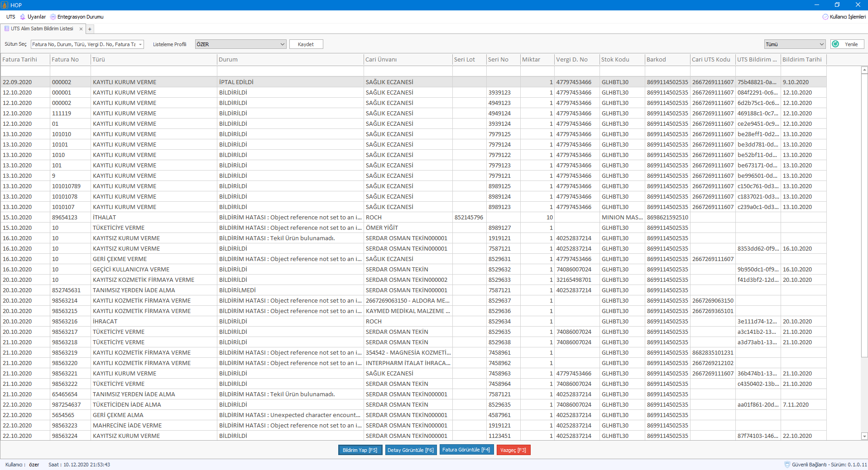Image resolution: width=868 pixels, height=470 pixels.
Task: Add a new tab with plus button
Action: [90, 29]
